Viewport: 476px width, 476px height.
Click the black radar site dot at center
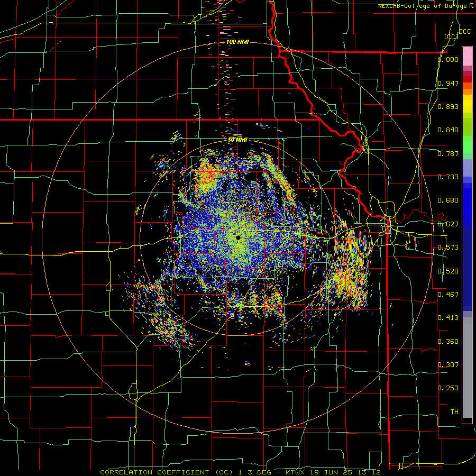tap(238, 237)
